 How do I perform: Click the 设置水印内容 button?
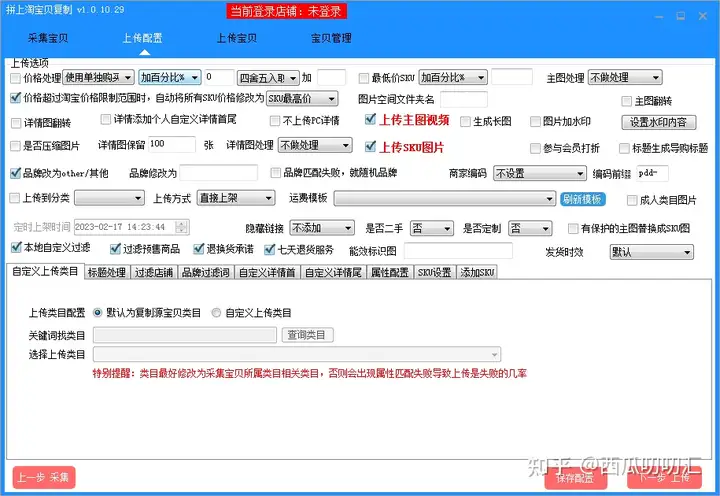point(658,122)
